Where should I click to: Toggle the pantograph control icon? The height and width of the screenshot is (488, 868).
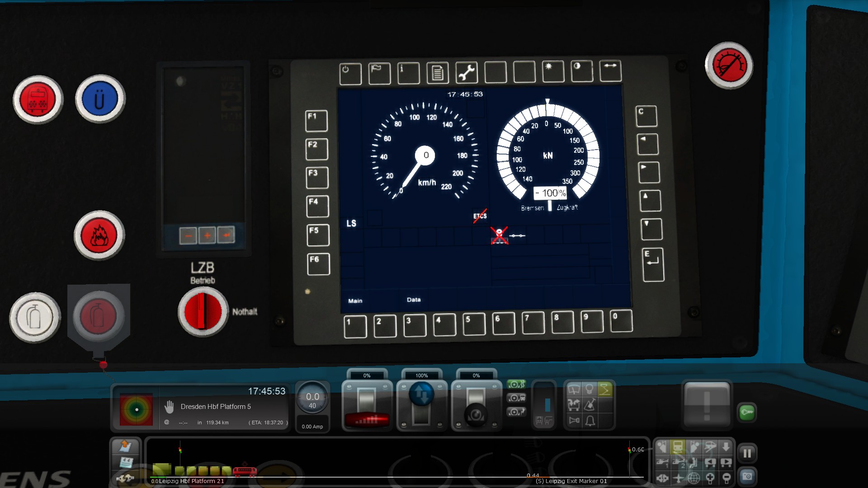pos(605,389)
